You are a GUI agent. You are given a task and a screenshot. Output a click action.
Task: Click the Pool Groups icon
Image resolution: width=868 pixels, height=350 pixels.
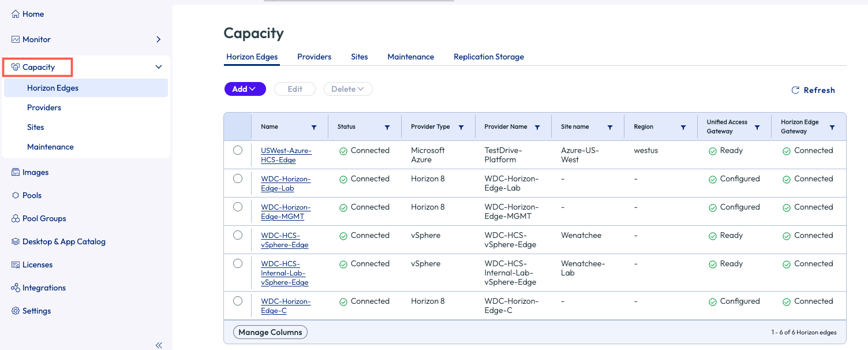tap(16, 219)
